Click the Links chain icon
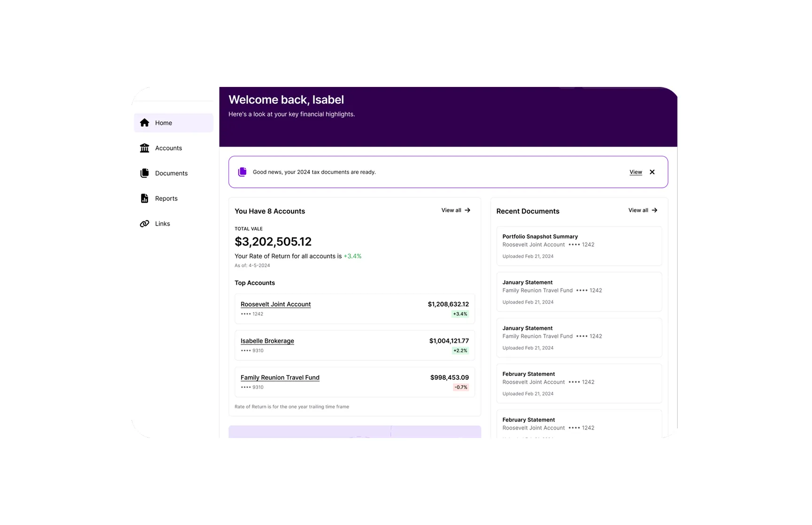 point(144,224)
